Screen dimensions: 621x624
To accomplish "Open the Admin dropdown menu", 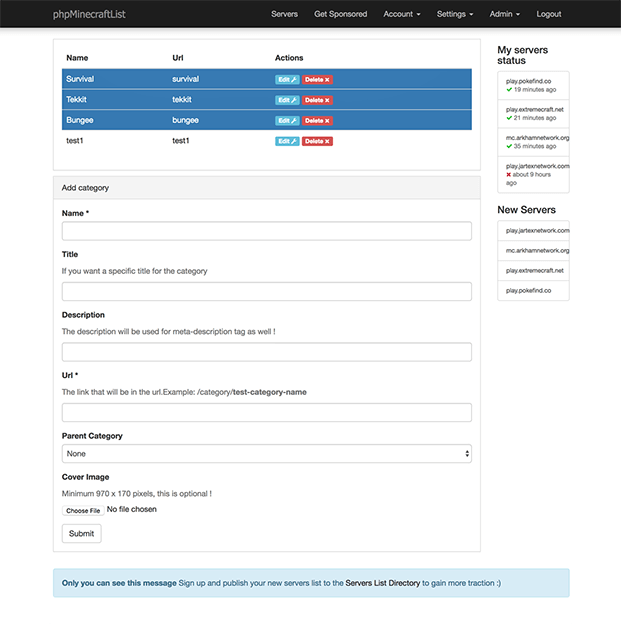I will point(504,14).
